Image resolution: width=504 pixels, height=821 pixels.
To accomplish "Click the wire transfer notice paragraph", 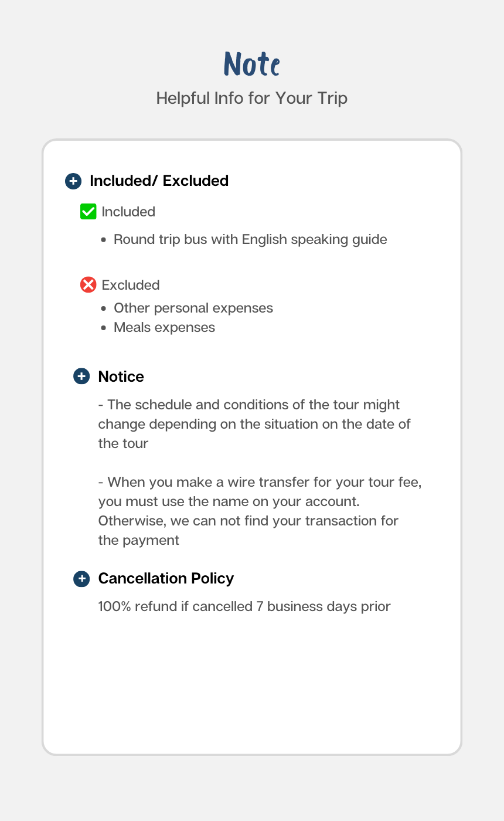I will tap(260, 511).
